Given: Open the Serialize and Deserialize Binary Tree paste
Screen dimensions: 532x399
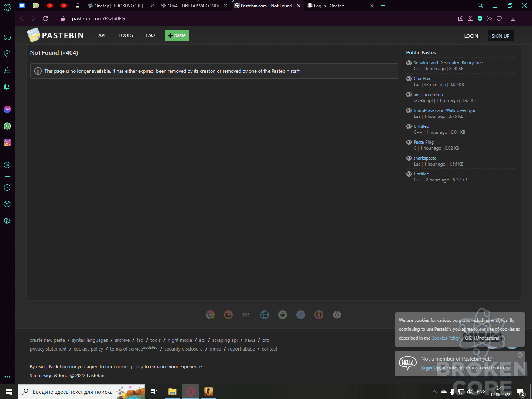Looking at the screenshot, I should [448, 63].
